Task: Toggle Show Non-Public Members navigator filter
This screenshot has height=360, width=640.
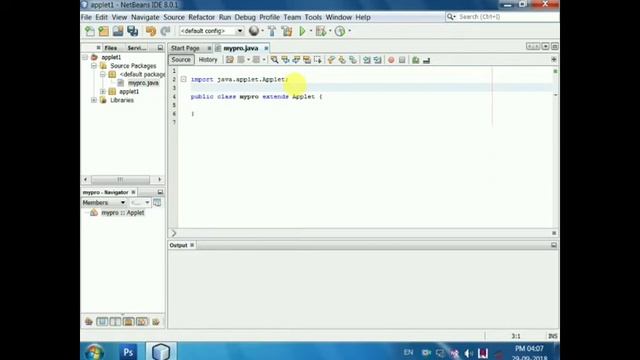Action: 129,322
